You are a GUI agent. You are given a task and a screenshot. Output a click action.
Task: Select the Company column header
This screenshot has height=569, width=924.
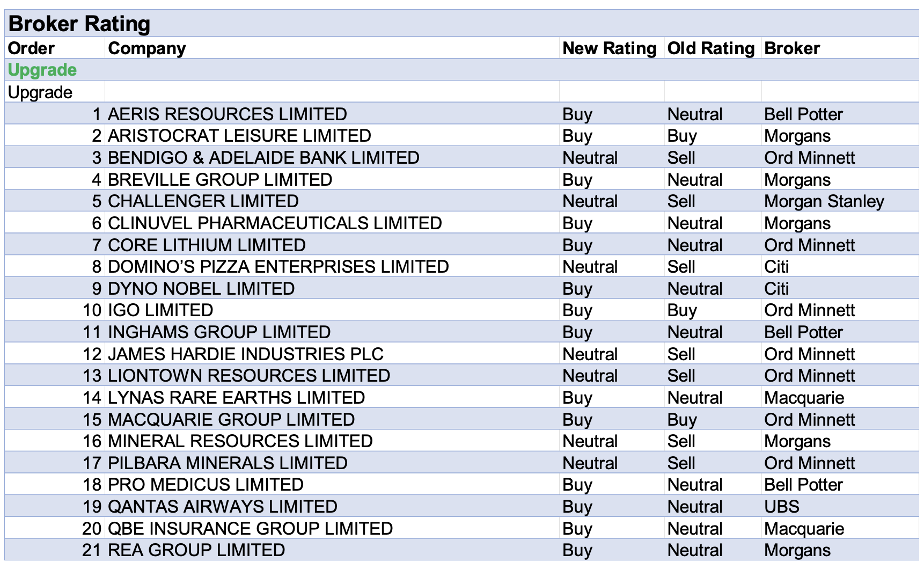click(147, 48)
